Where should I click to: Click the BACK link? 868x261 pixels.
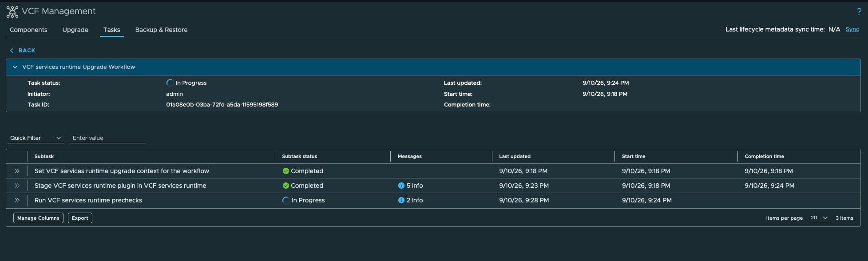point(27,51)
